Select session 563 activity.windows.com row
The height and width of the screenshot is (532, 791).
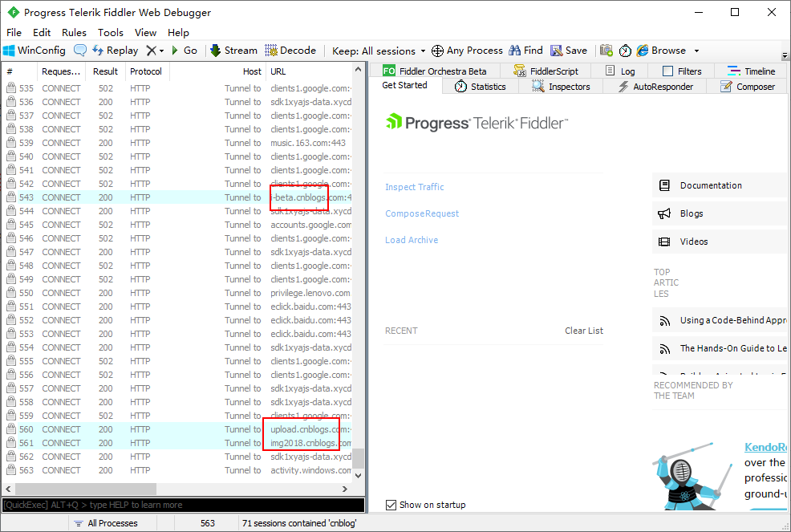(x=178, y=470)
